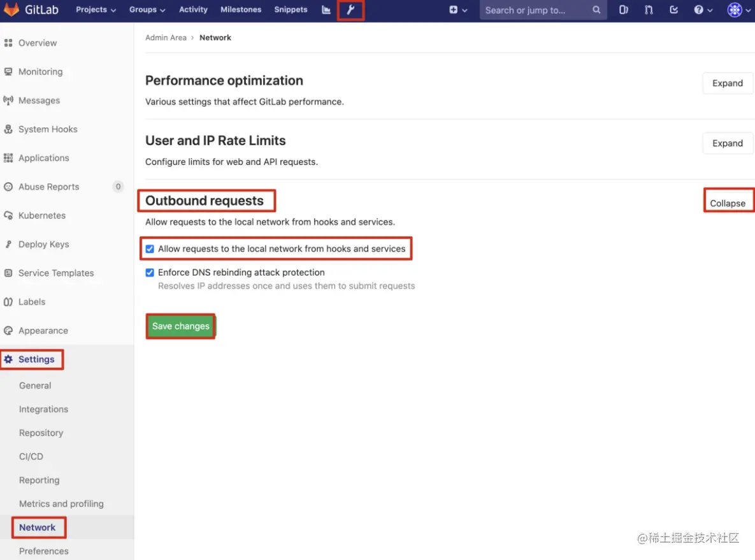Screen dimensions: 755x560
Task: Click the Messages broadcast icon
Action: (8, 100)
